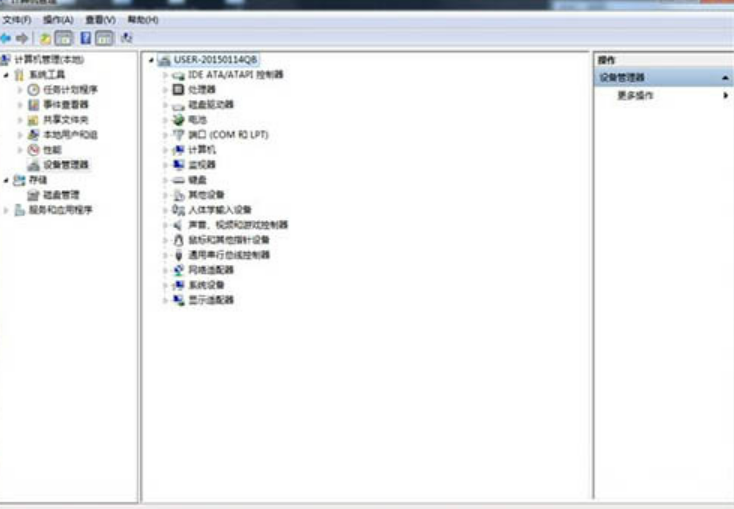The image size is (734, 509).
Task: Select the 性能 performance icon
Action: [33, 150]
